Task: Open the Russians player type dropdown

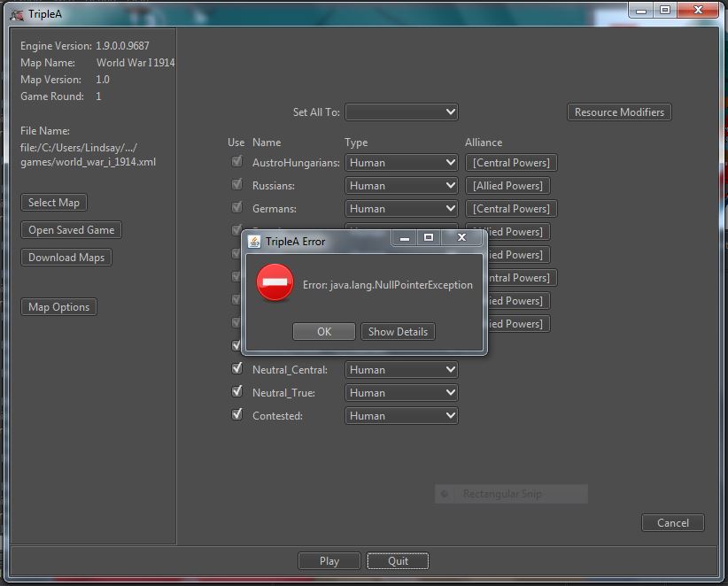Action: pos(401,186)
